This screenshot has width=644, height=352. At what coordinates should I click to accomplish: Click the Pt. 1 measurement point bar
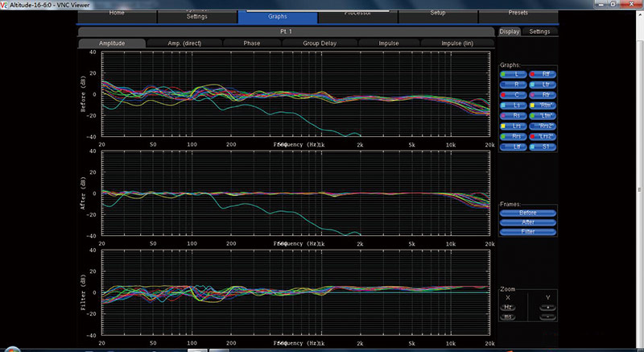pos(287,31)
